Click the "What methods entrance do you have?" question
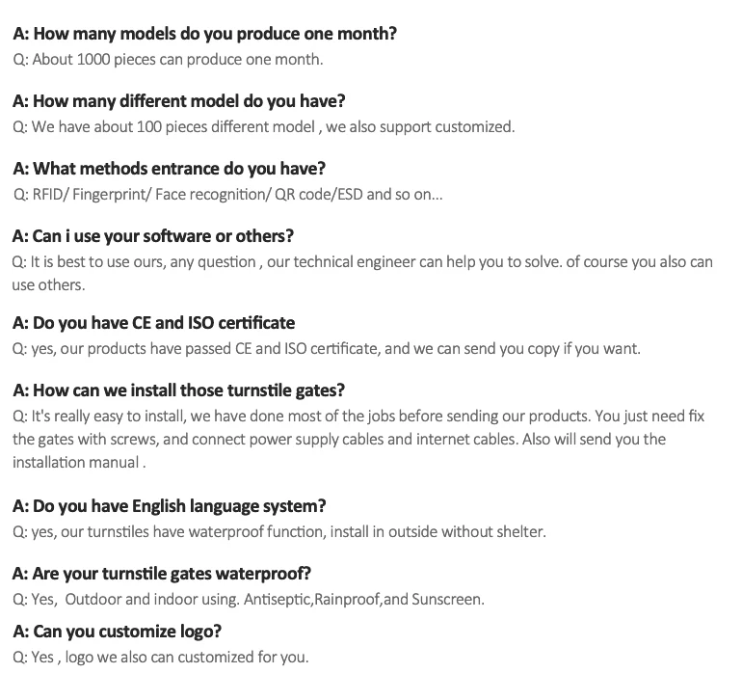This screenshot has width=742, height=700. pyautogui.click(x=169, y=169)
